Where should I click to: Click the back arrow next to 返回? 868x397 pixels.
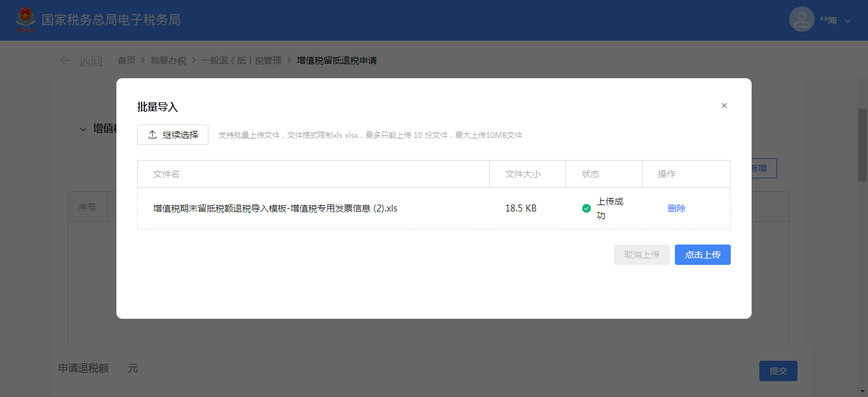(x=65, y=61)
